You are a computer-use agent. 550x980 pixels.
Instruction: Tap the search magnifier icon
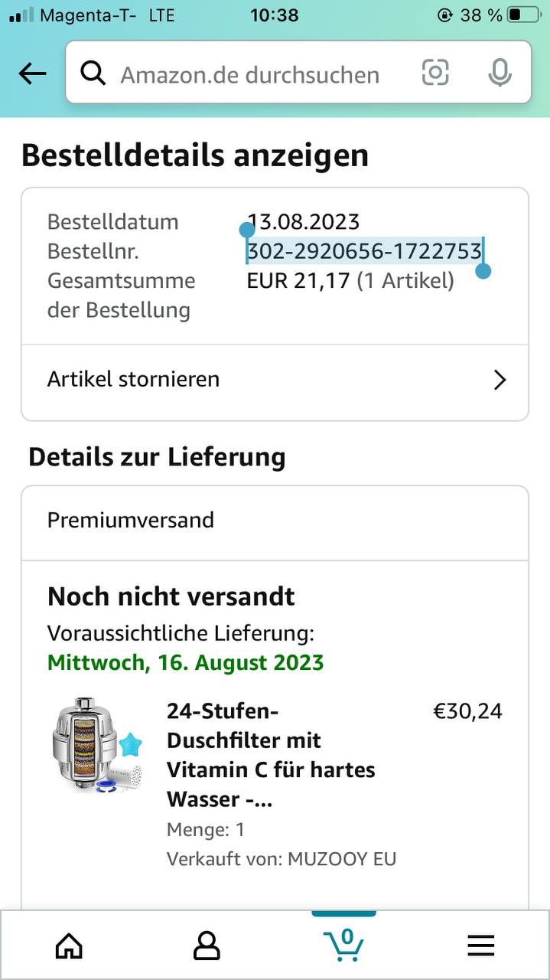93,73
